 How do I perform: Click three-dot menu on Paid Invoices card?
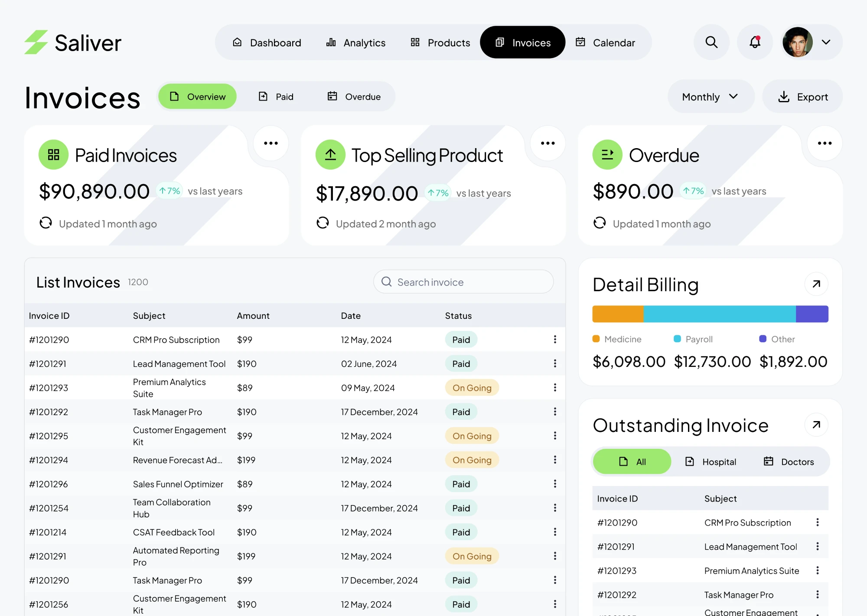coord(271,143)
